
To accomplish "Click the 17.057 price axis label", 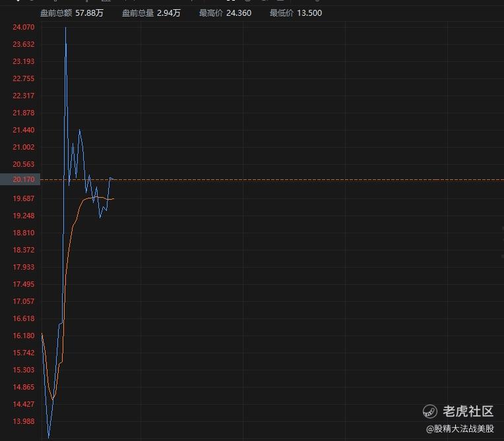I will coord(24,301).
